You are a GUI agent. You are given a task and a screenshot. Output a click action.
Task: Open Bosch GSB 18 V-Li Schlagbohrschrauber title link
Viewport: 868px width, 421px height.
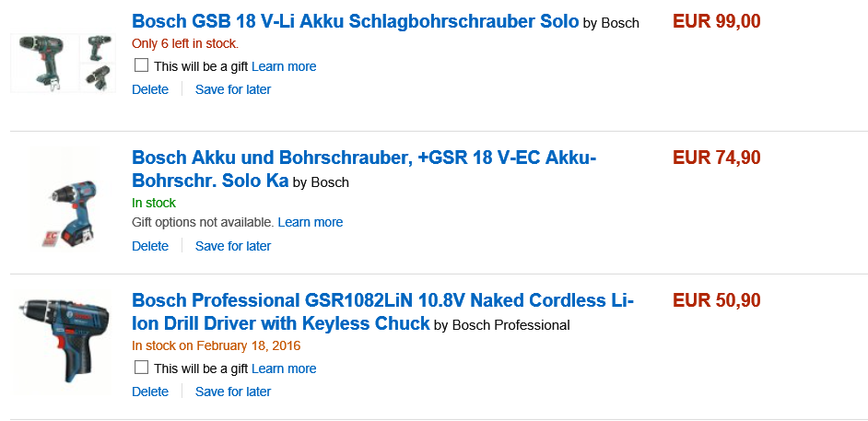(x=355, y=21)
